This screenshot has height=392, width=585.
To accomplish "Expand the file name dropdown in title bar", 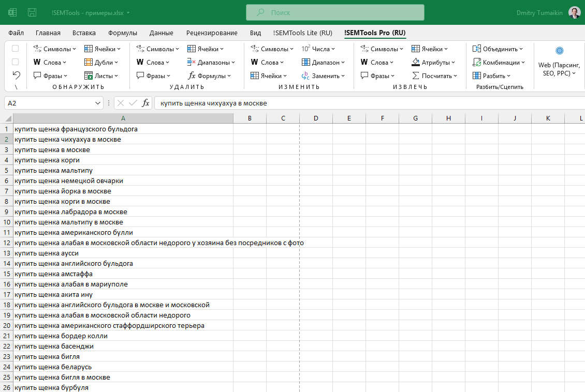I will [x=128, y=12].
